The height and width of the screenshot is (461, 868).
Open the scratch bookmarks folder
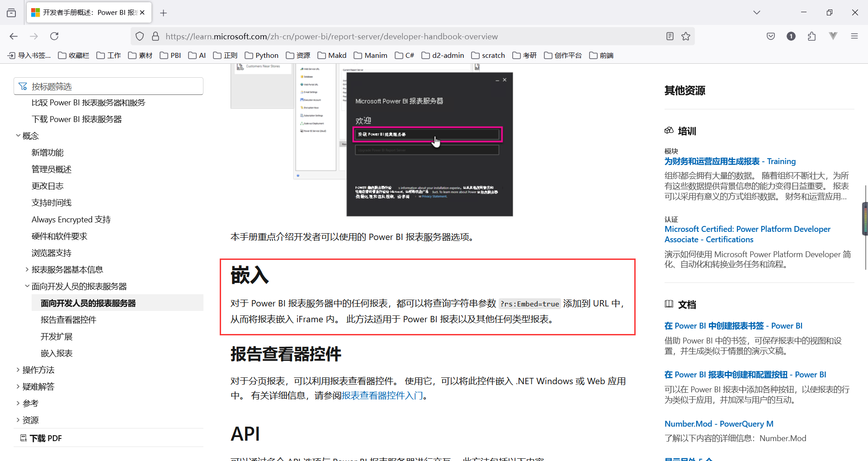[488, 55]
